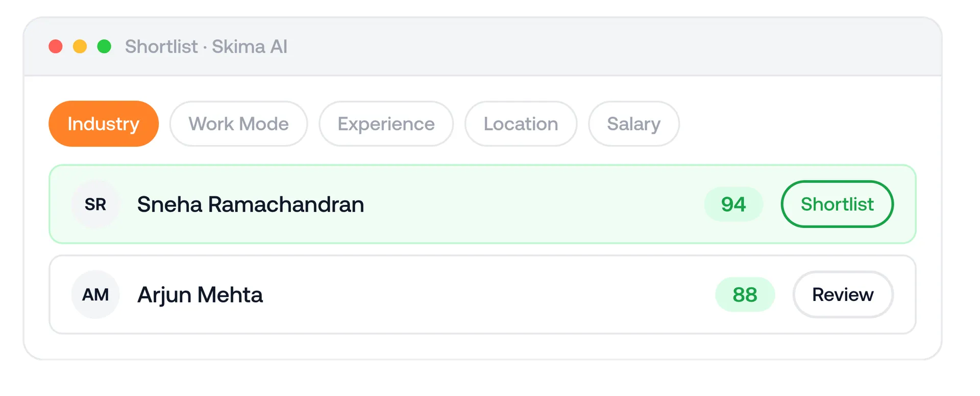
Task: Close the window using the red dot
Action: point(56,46)
